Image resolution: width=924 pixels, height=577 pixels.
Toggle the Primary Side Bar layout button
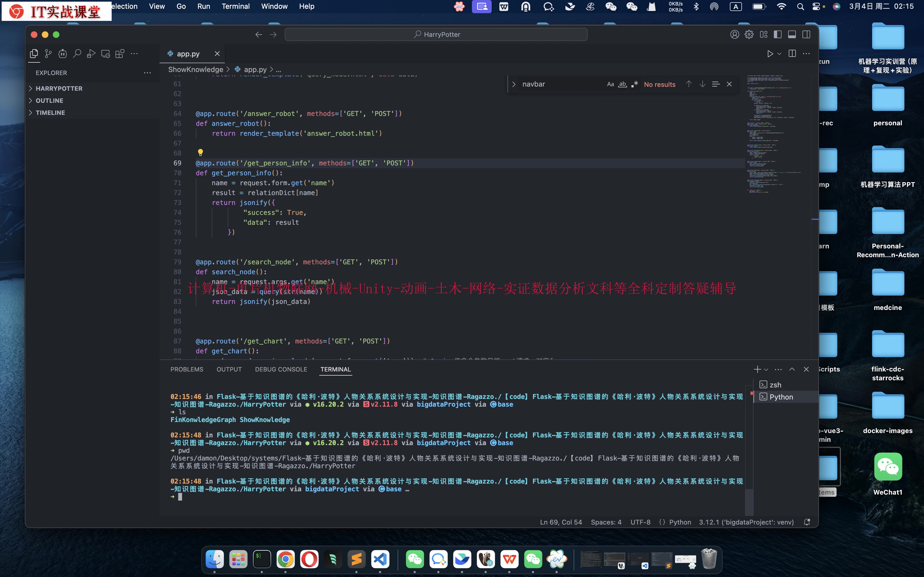777,34
